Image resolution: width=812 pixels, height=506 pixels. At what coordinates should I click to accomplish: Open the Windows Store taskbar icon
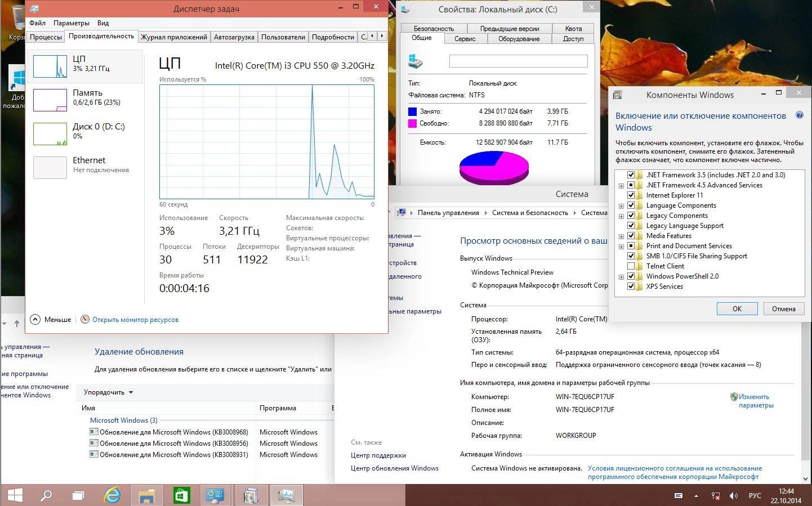(181, 495)
